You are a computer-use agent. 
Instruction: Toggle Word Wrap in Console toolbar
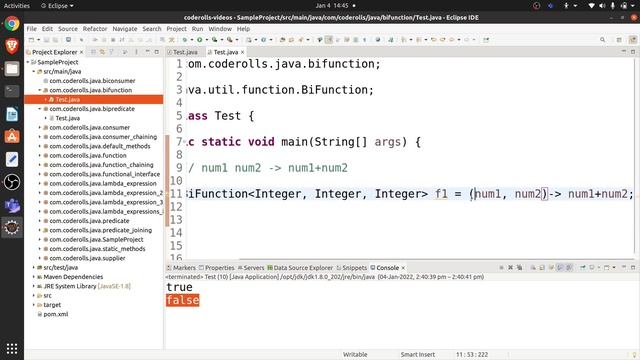coord(551,268)
